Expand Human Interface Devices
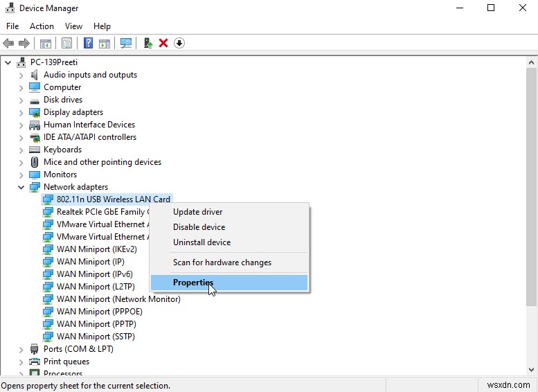 pos(21,125)
